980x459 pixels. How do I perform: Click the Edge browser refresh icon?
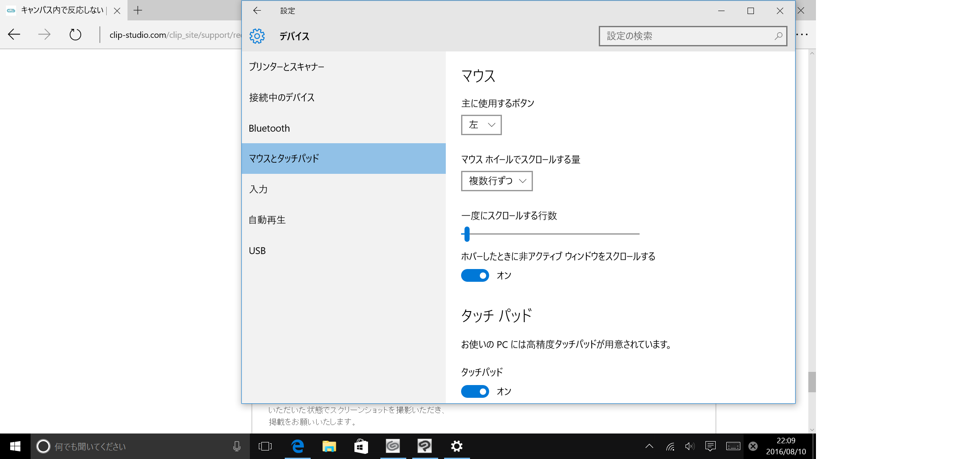click(x=75, y=34)
